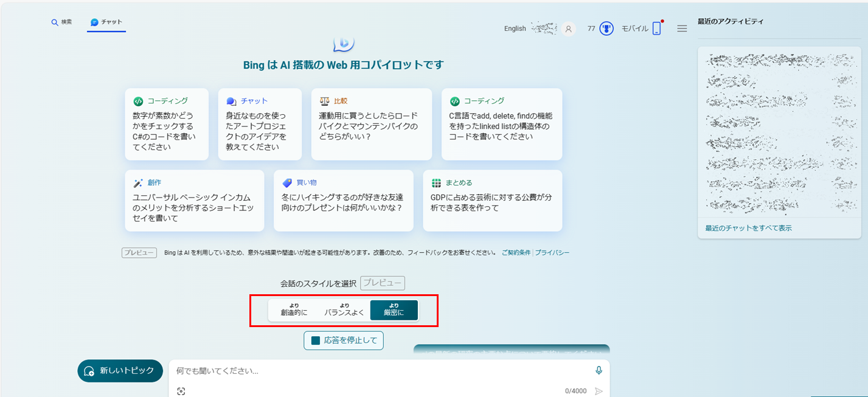Viewport: 868px width, 397px height.
Task: Click the Bing logo above the heading
Action: (344, 43)
